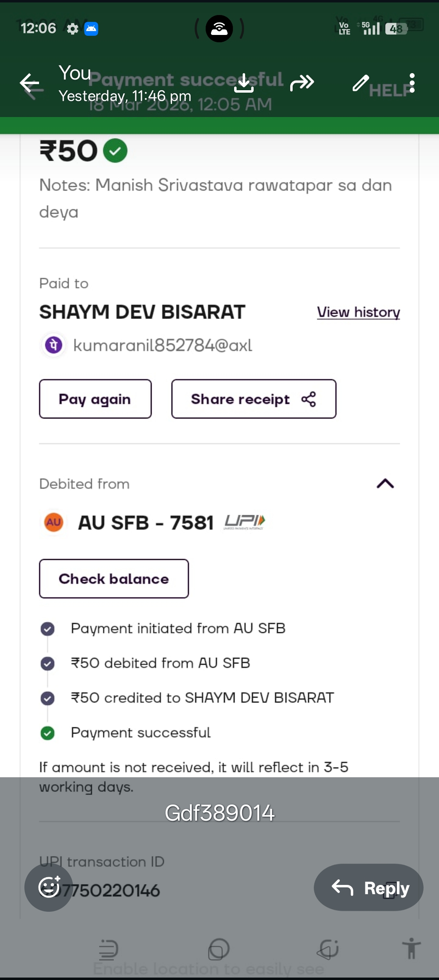Open settings gear in status bar
439x980 pixels.
72,29
